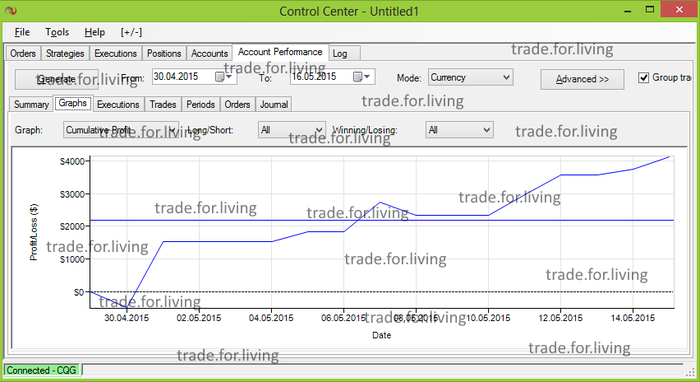Toggle the Group trades checkbox

tap(643, 78)
